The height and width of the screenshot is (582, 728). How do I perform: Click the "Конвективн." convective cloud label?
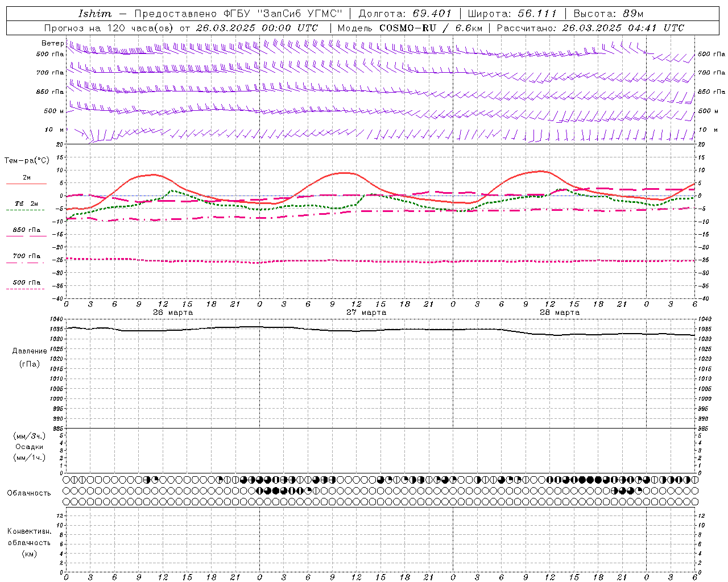[29, 531]
